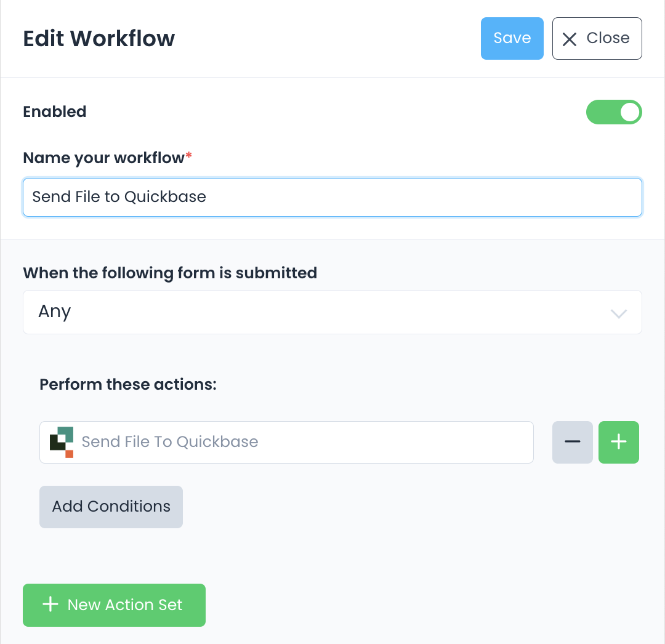665x644 pixels.
Task: Click the Quickbase logo icon
Action: [x=62, y=442]
